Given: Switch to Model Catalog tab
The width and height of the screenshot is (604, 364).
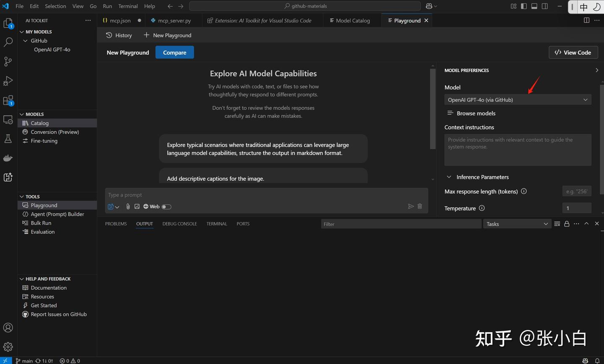Looking at the screenshot, I should point(352,20).
